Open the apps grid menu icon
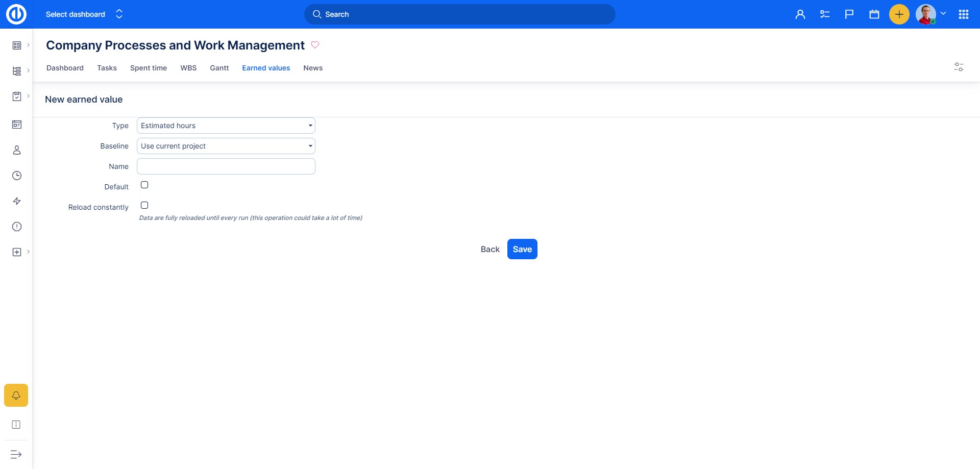 point(963,14)
